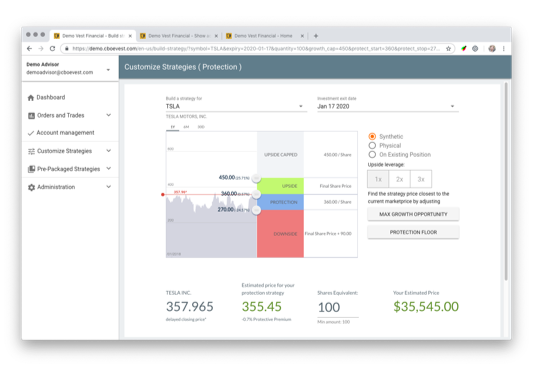
Task: Click the Shares Equivalent input field
Action: (x=338, y=308)
